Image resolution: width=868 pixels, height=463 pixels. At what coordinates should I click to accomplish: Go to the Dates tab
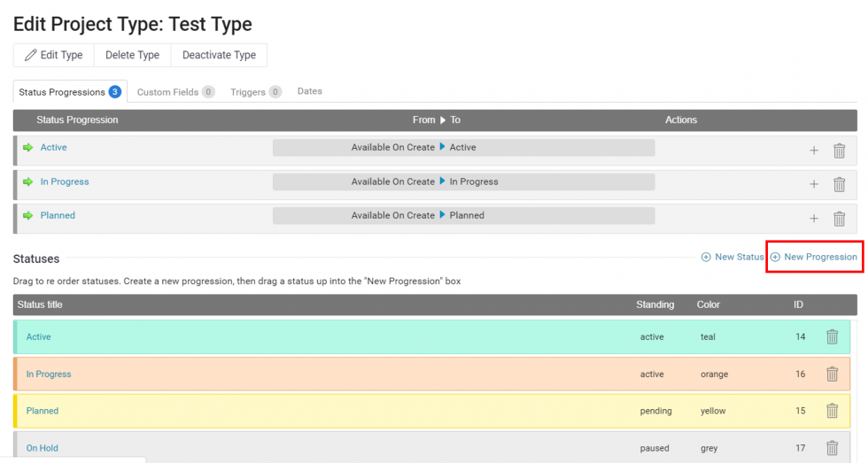[309, 91]
